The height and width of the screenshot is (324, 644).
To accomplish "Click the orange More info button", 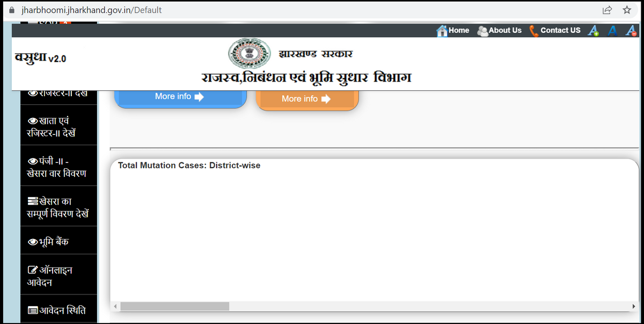I will pos(308,98).
